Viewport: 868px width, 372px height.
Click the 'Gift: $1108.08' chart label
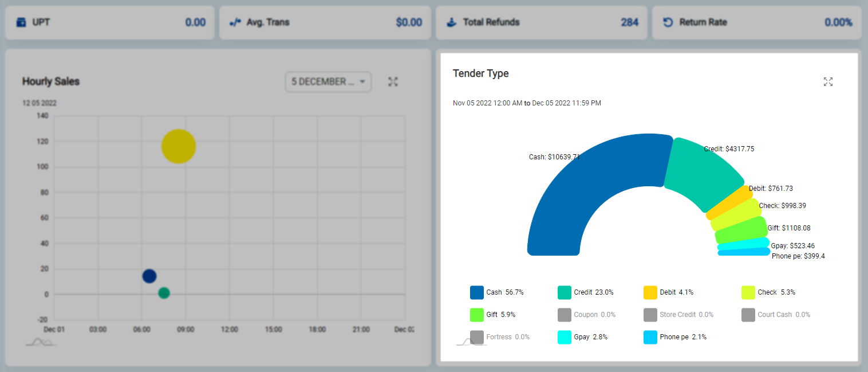click(789, 228)
